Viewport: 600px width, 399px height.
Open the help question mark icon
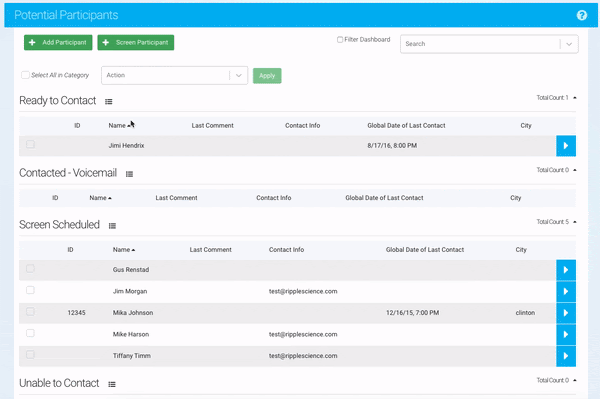(x=582, y=15)
